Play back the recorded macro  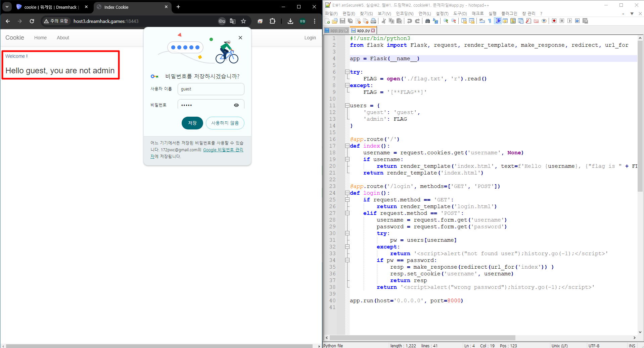click(x=570, y=21)
